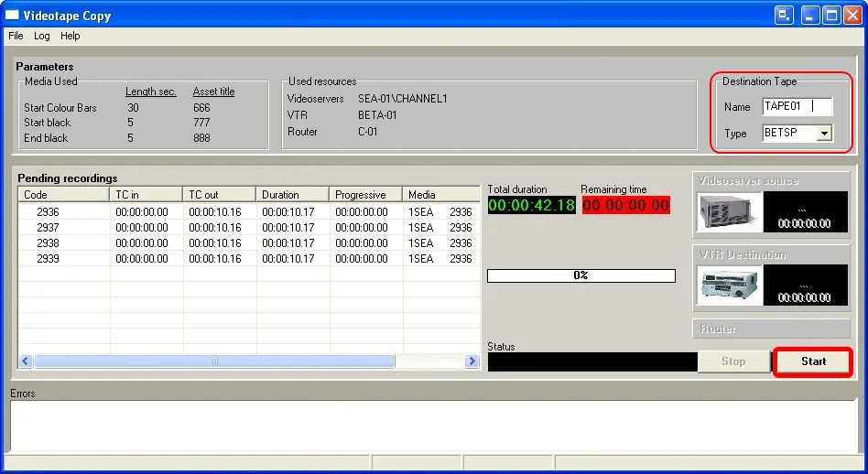868x474 pixels.
Task: Click the Videotape Copy title bar icon
Action: (13, 15)
